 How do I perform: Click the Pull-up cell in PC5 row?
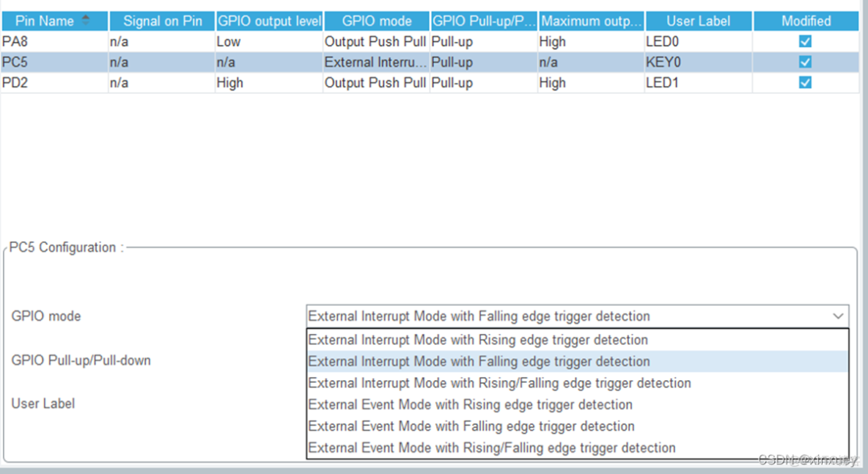click(x=484, y=62)
